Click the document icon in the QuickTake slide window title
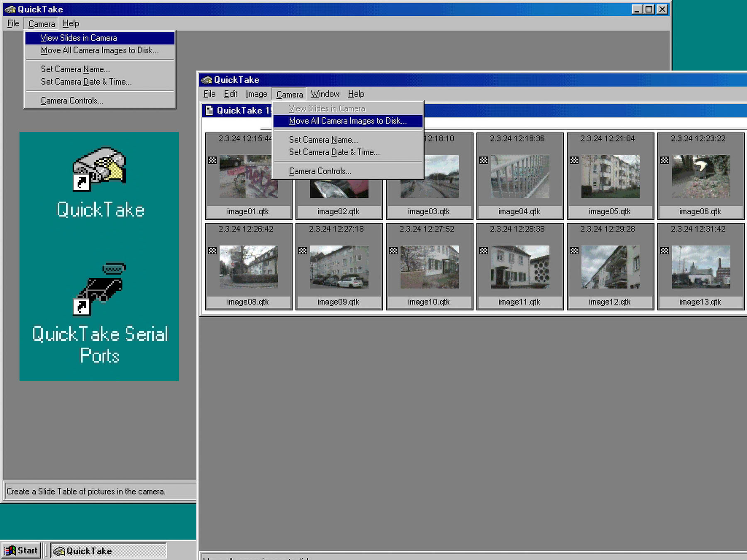Viewport: 747px width, 560px height. click(210, 110)
